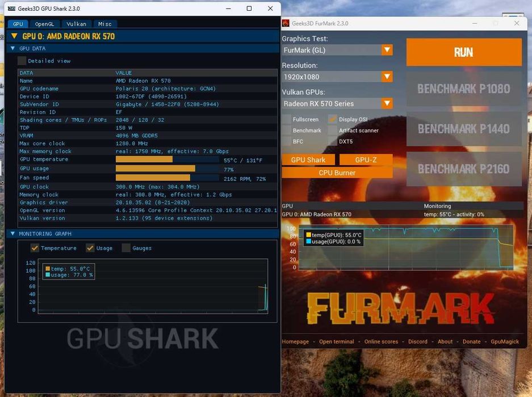Start BENCHMARK P1080 preset

tap(464, 89)
